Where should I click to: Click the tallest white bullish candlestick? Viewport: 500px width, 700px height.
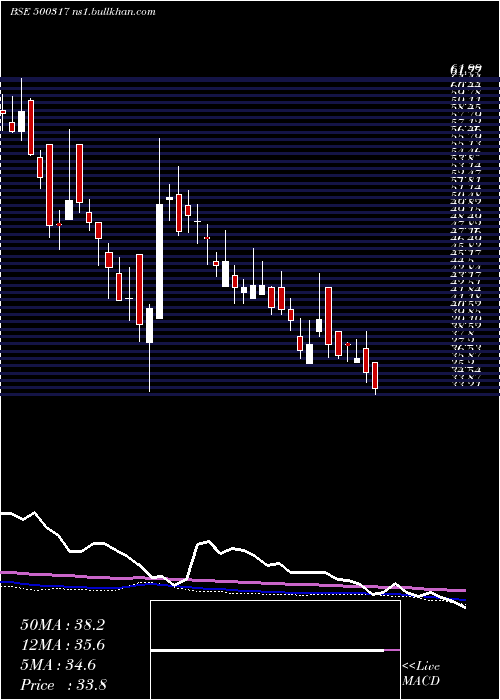[x=159, y=261]
